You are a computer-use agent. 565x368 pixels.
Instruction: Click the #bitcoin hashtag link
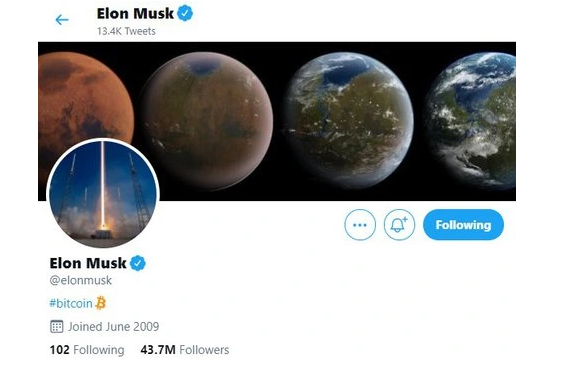[71, 303]
